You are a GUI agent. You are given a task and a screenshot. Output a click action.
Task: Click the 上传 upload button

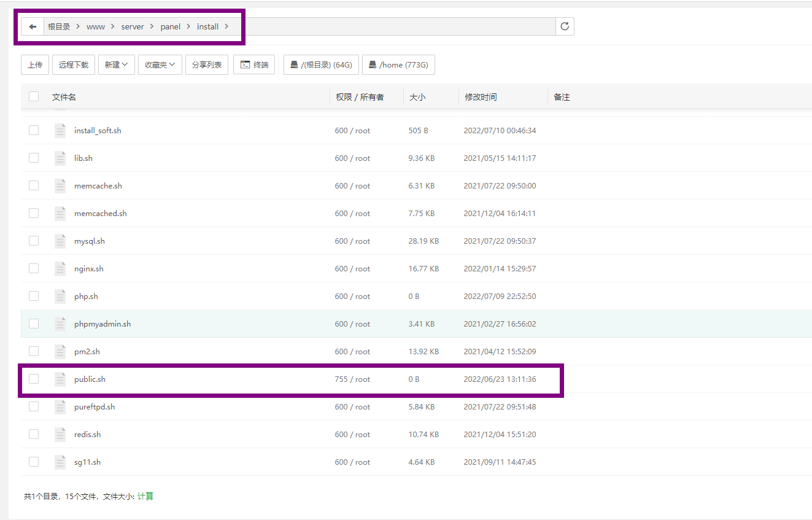coord(35,64)
